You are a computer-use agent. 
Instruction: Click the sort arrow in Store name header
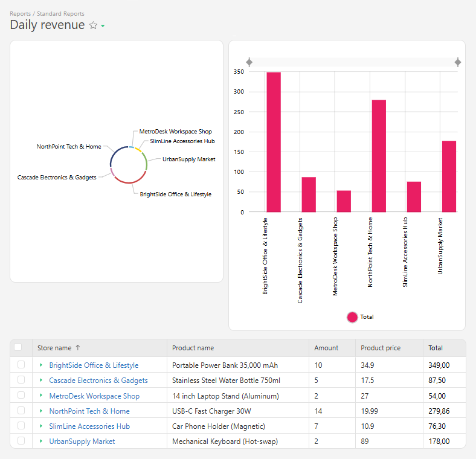[78, 348]
